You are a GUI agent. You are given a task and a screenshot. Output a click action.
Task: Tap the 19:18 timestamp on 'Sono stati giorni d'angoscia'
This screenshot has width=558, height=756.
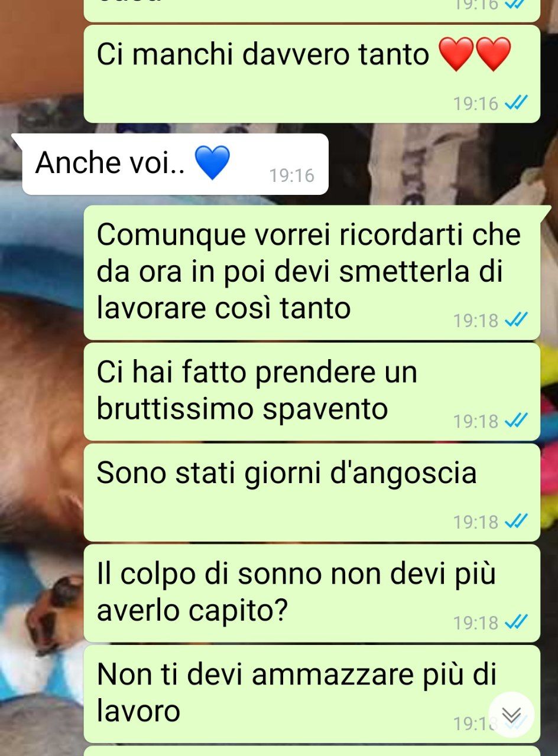(476, 522)
